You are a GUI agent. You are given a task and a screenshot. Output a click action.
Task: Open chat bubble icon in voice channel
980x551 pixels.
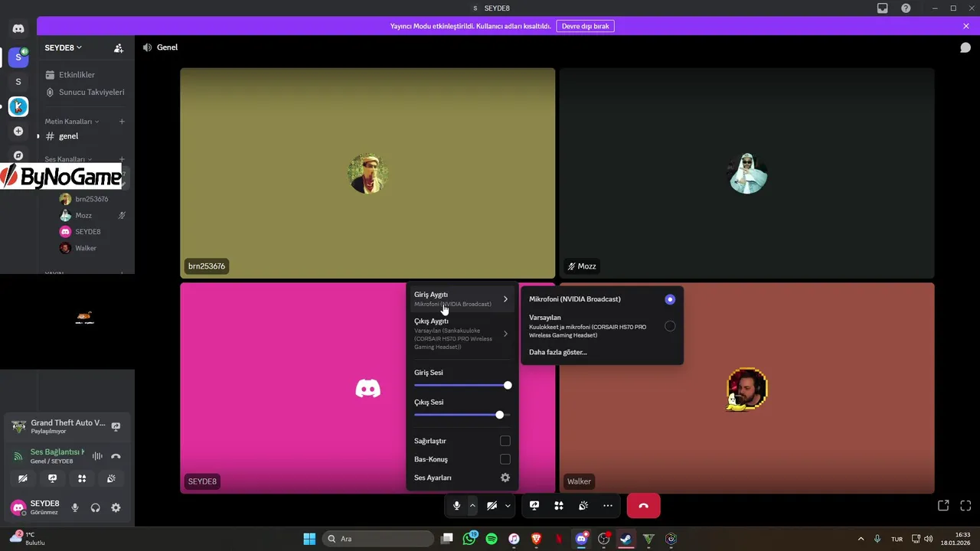(965, 47)
